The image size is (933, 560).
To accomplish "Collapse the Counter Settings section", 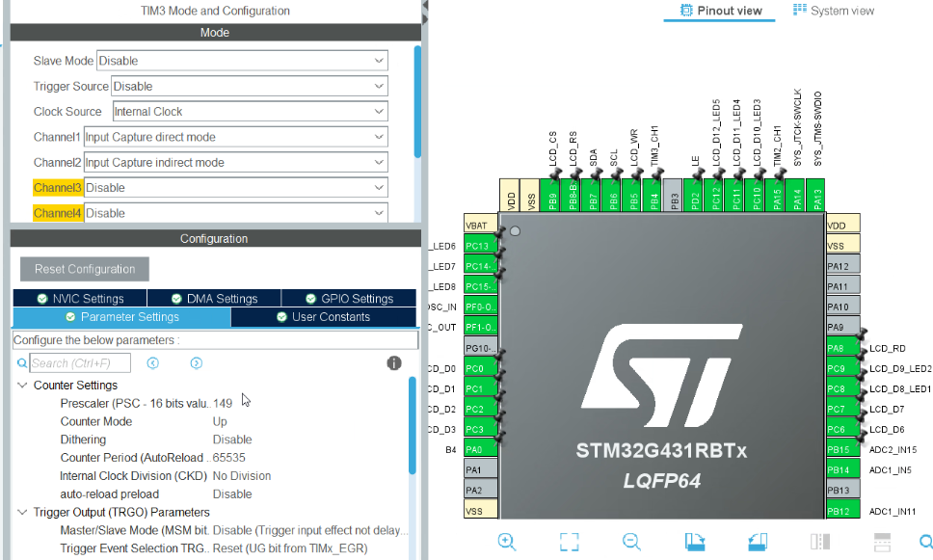I will point(22,386).
